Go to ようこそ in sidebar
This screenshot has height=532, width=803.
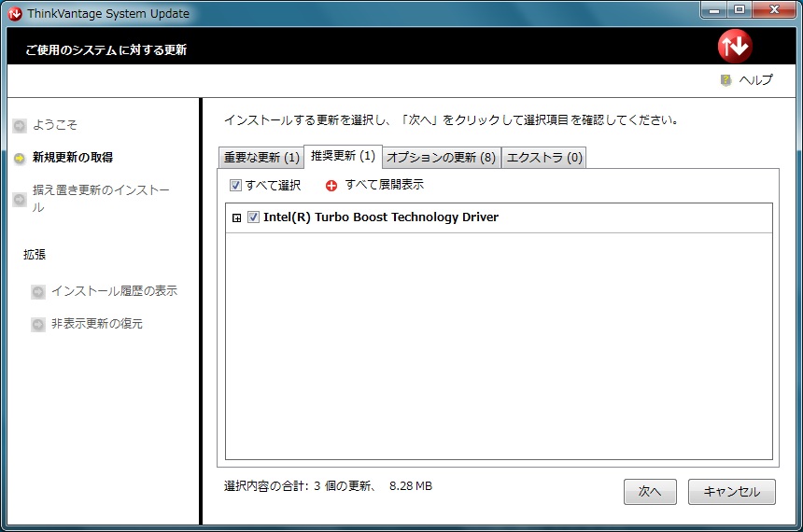coord(55,125)
